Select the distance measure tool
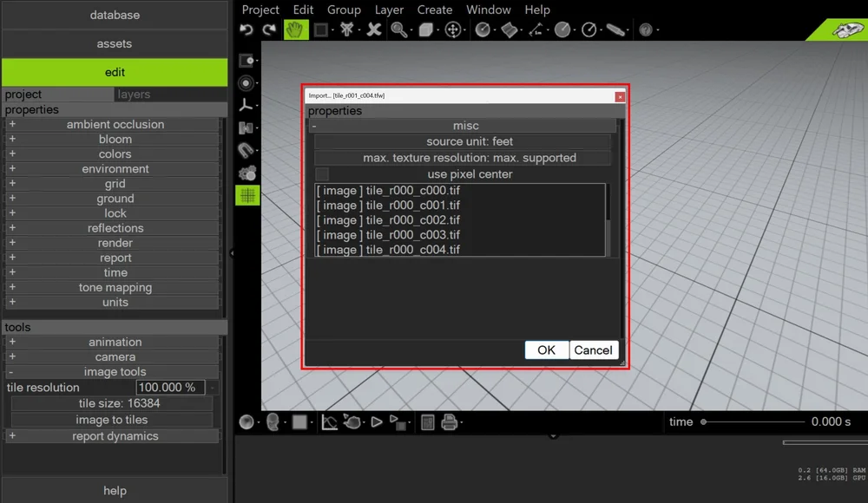 tap(536, 29)
